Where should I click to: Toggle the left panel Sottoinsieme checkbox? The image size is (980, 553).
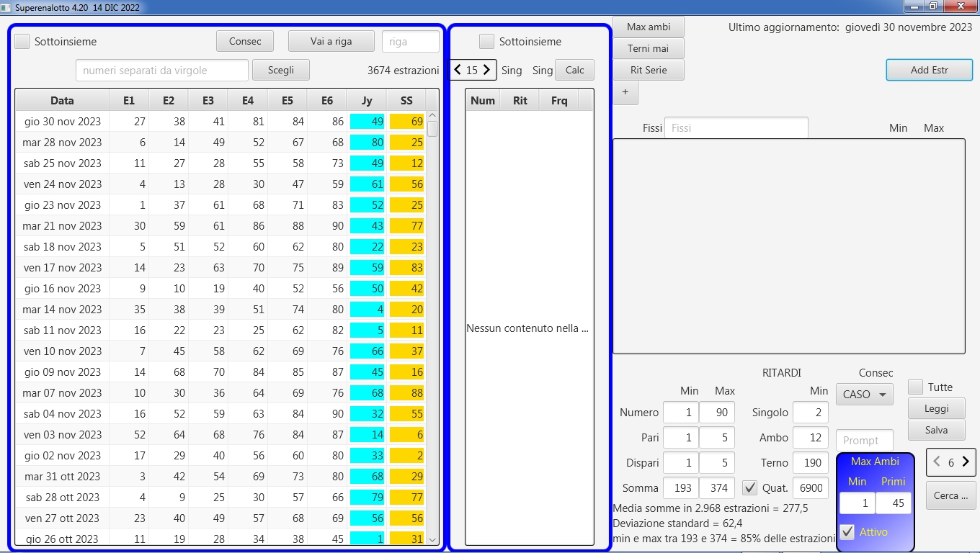point(22,42)
